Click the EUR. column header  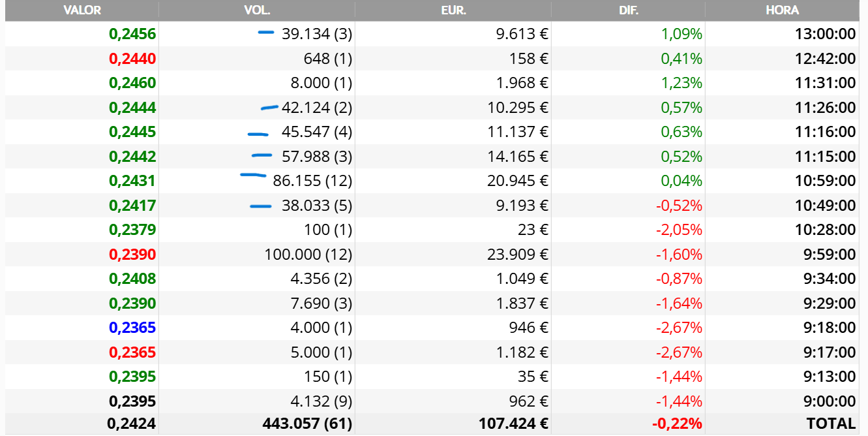coord(453,10)
